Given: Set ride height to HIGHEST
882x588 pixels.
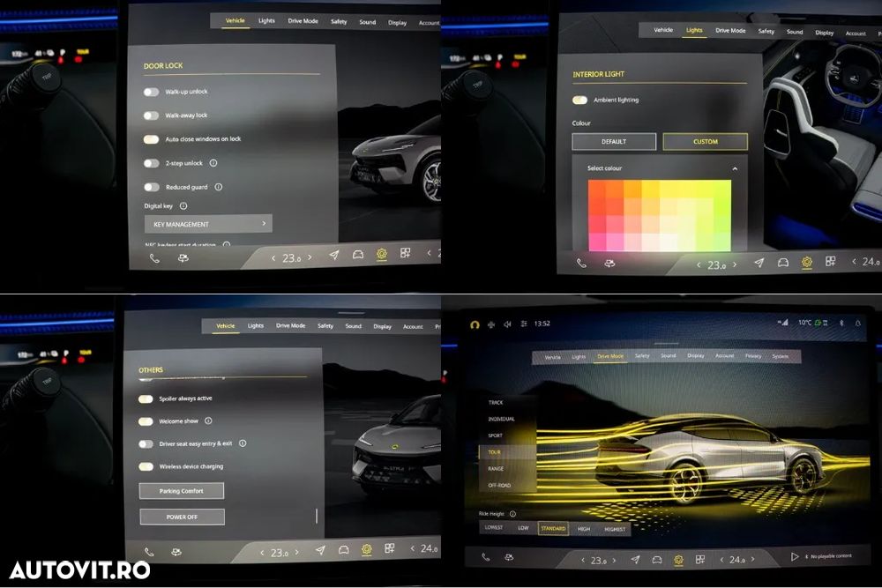Looking at the screenshot, I should (615, 529).
